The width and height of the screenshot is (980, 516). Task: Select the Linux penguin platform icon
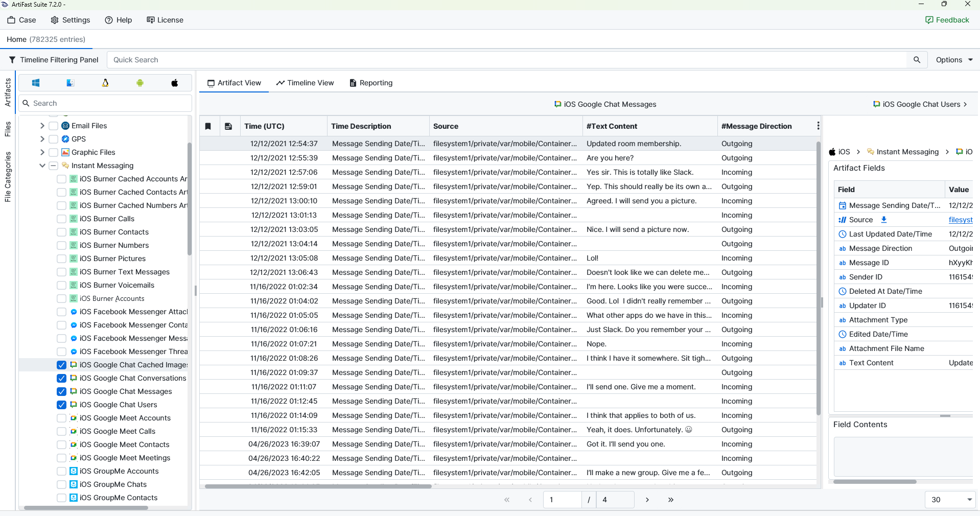tap(105, 83)
